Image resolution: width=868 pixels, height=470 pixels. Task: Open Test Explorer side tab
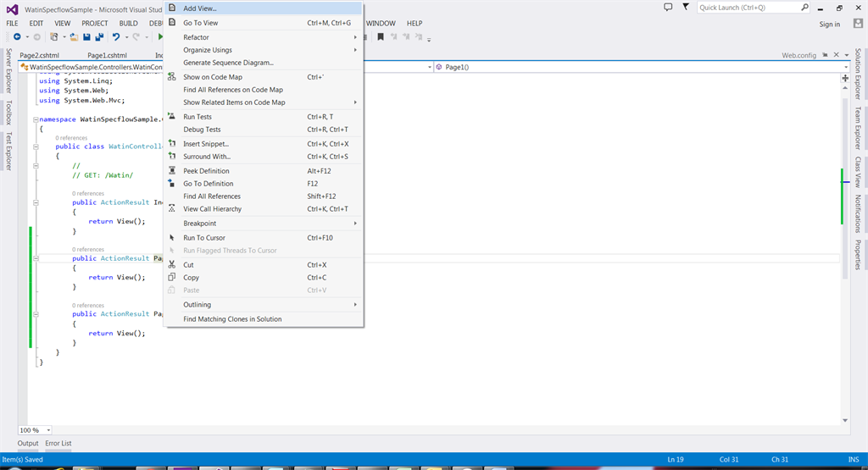(x=8, y=151)
